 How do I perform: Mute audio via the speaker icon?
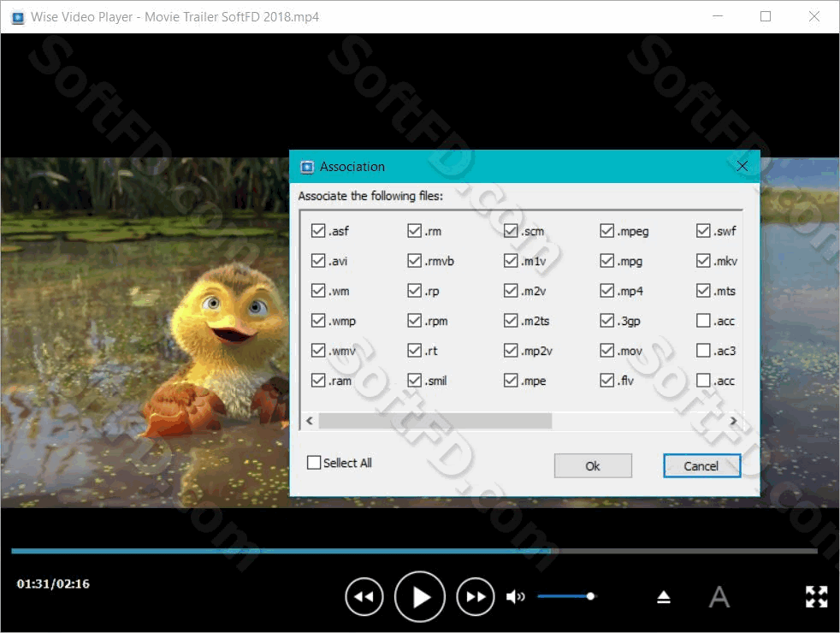[515, 596]
